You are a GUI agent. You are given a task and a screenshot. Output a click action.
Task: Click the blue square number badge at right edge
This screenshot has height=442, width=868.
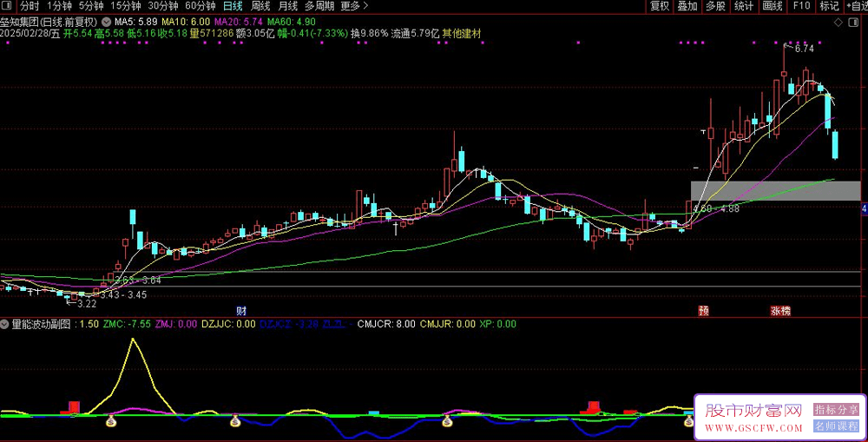(864, 209)
